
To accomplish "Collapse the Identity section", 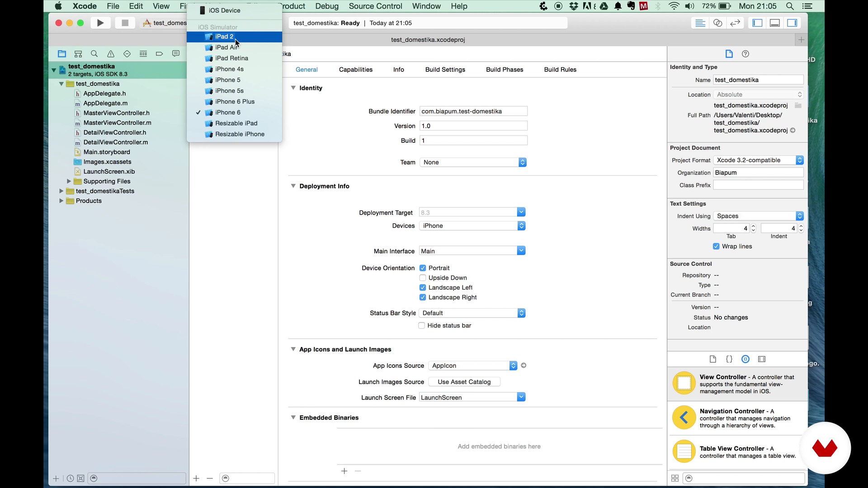I will (293, 88).
